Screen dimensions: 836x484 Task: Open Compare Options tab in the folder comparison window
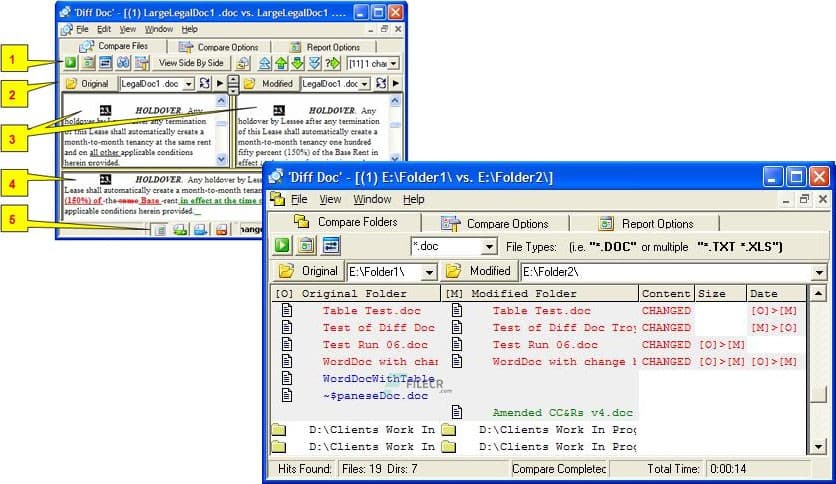coord(495,223)
